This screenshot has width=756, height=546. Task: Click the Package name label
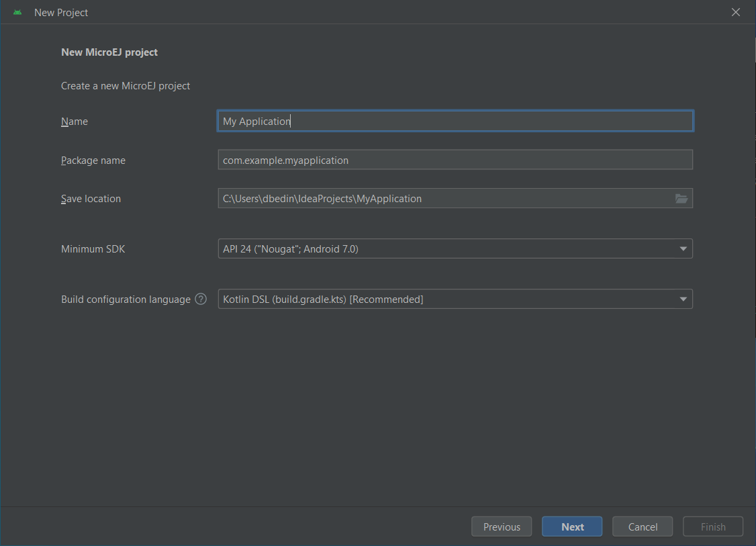(93, 161)
